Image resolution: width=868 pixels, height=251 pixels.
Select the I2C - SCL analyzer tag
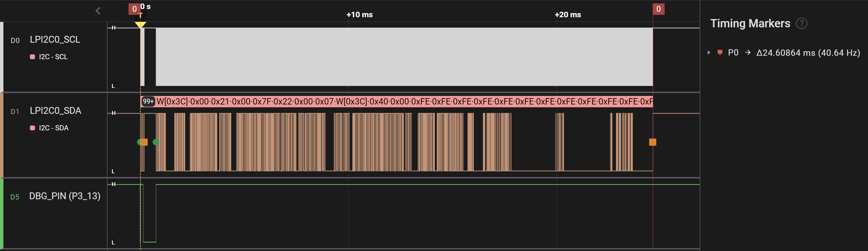tap(53, 57)
